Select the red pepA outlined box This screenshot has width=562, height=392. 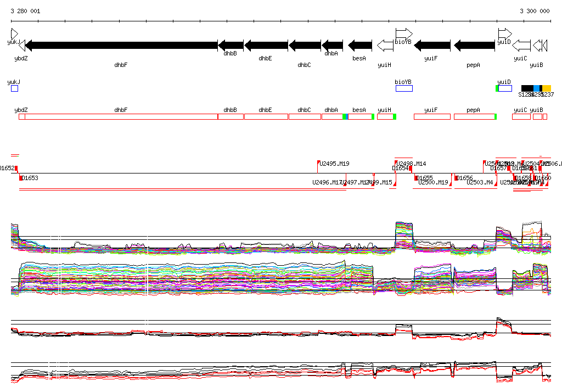click(474, 116)
